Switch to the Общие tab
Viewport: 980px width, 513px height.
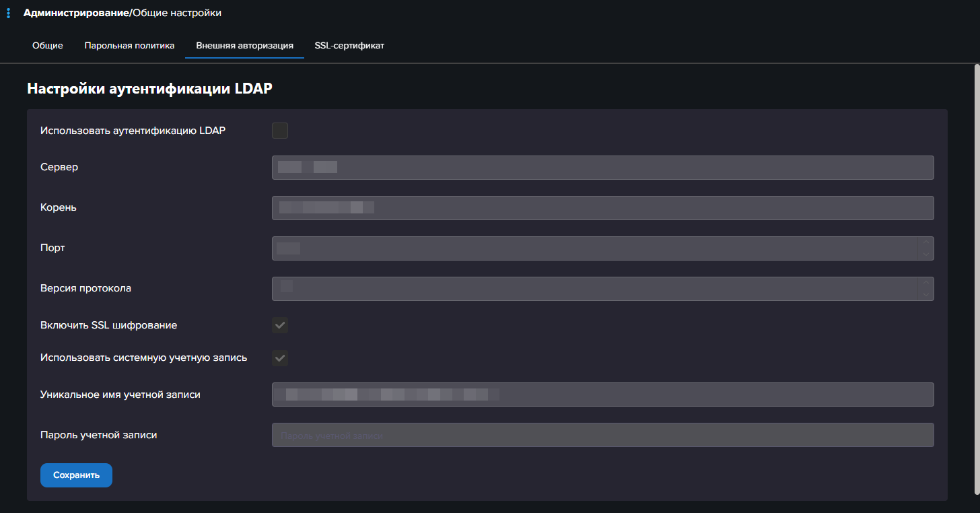click(x=48, y=46)
